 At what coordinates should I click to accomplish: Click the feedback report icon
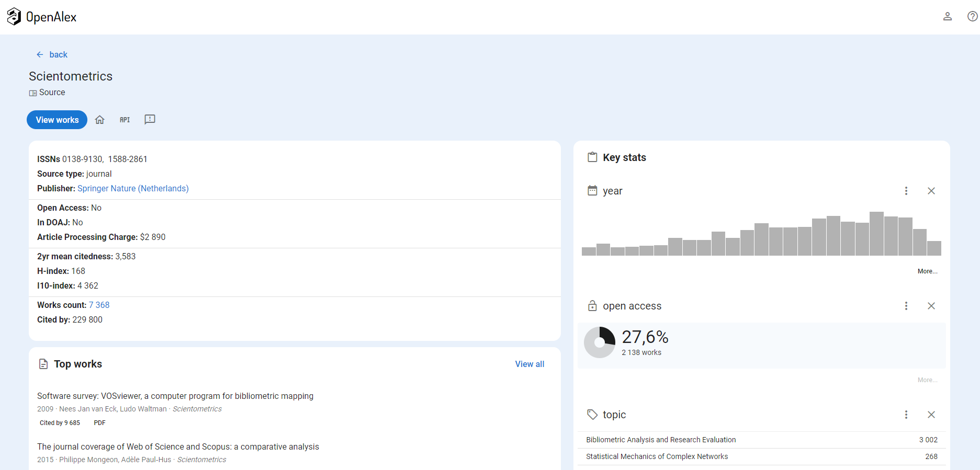coord(150,120)
